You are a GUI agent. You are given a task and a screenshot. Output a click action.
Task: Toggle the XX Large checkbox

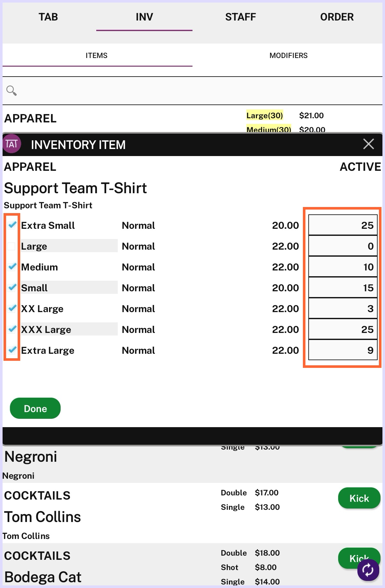coord(12,309)
